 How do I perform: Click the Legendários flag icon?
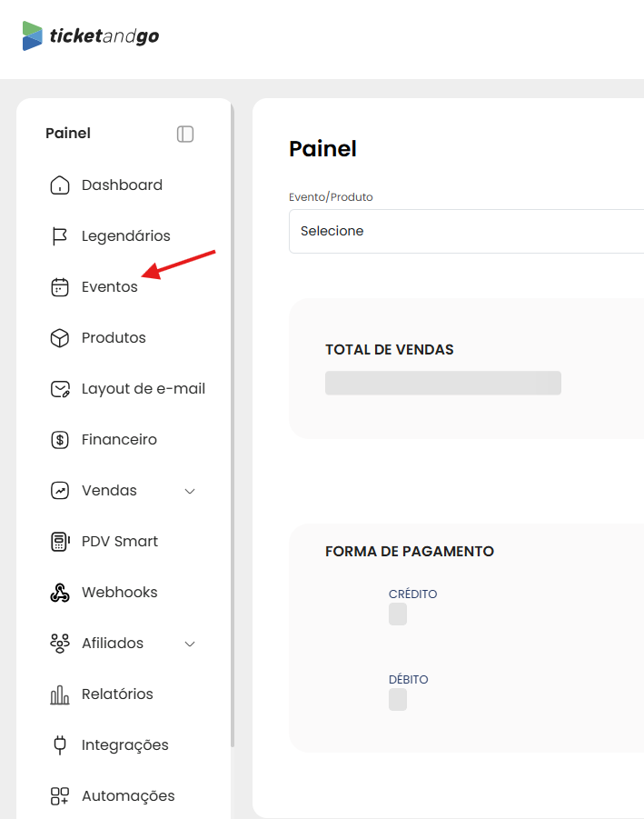[59, 236]
